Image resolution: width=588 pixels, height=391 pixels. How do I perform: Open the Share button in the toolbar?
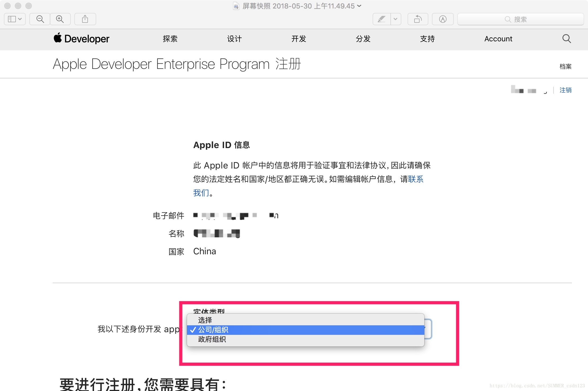(x=85, y=19)
